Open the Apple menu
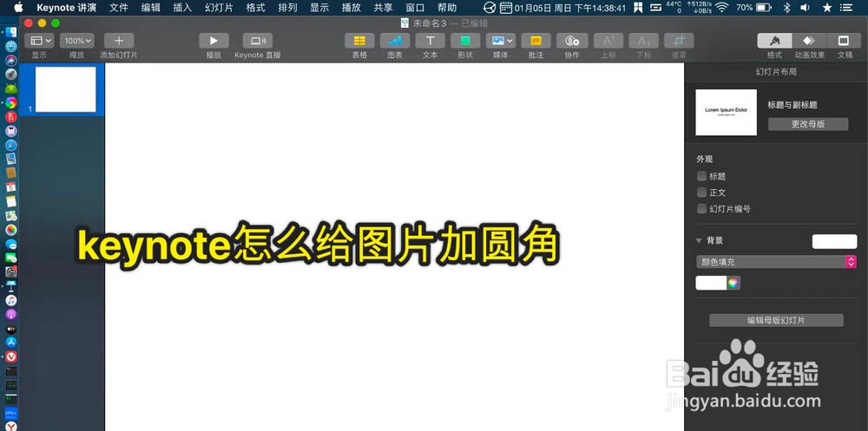The height and width of the screenshot is (431, 868). [18, 8]
